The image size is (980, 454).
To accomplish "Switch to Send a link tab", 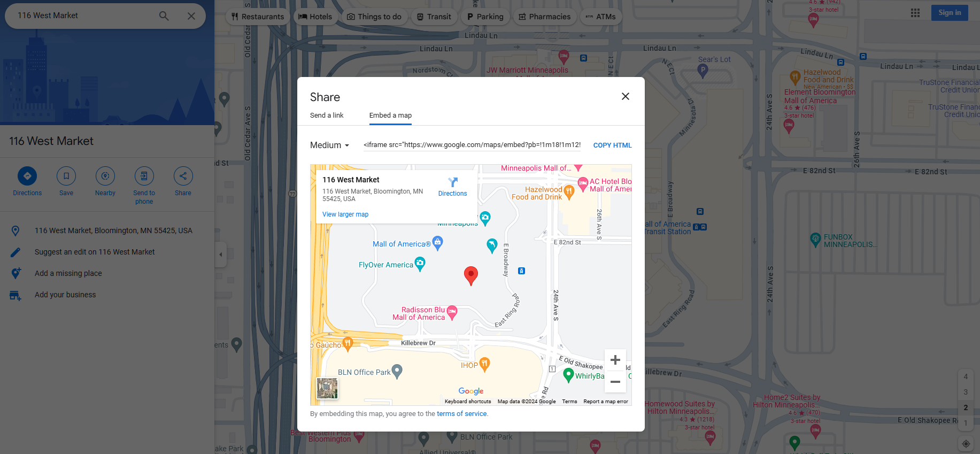I will pos(327,116).
